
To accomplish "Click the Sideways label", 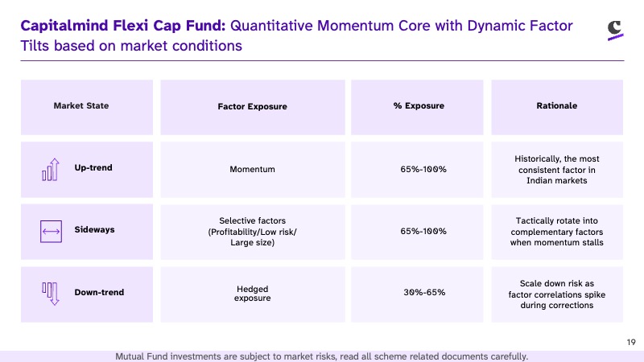I will coord(94,229).
